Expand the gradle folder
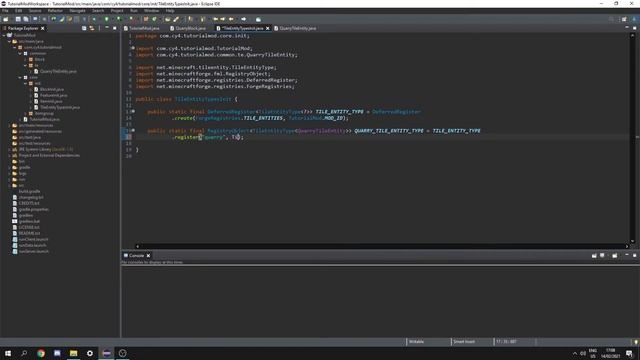This screenshot has width=640, height=360. 9,167
